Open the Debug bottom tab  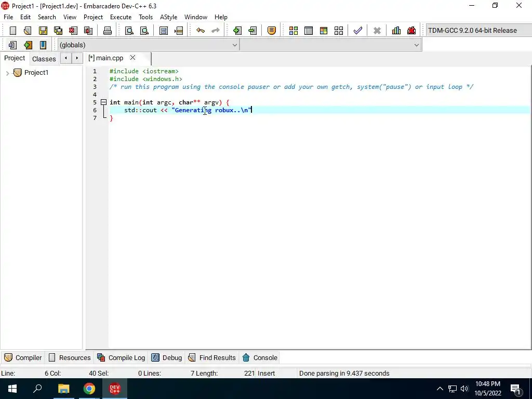167,357
